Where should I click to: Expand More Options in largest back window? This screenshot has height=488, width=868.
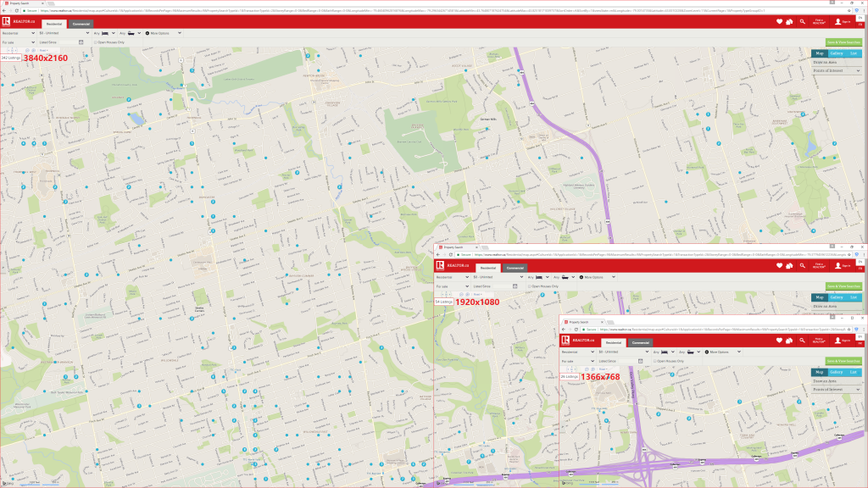(163, 33)
